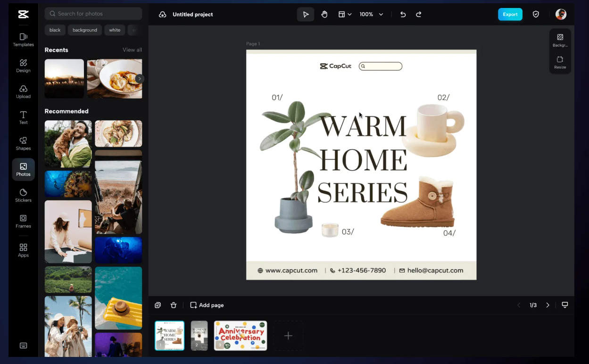Click the undo arrow icon
This screenshot has height=364, width=589.
click(x=403, y=15)
